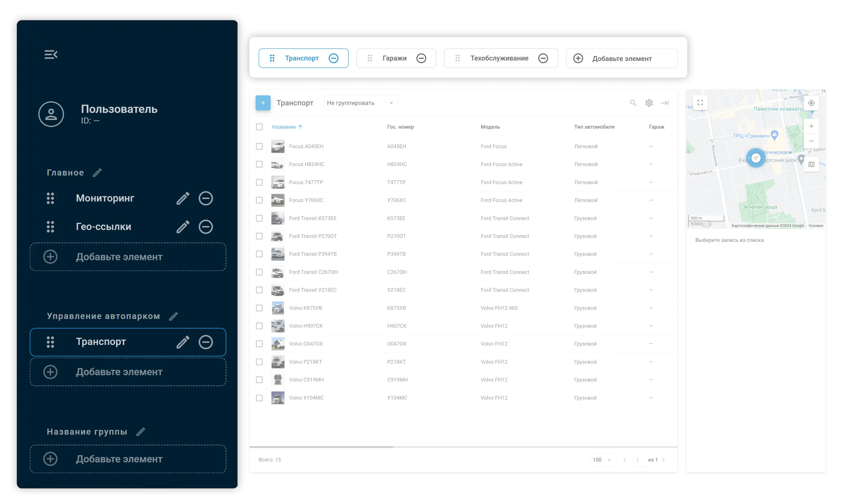
Task: Add element under Главное group
Action: (128, 257)
